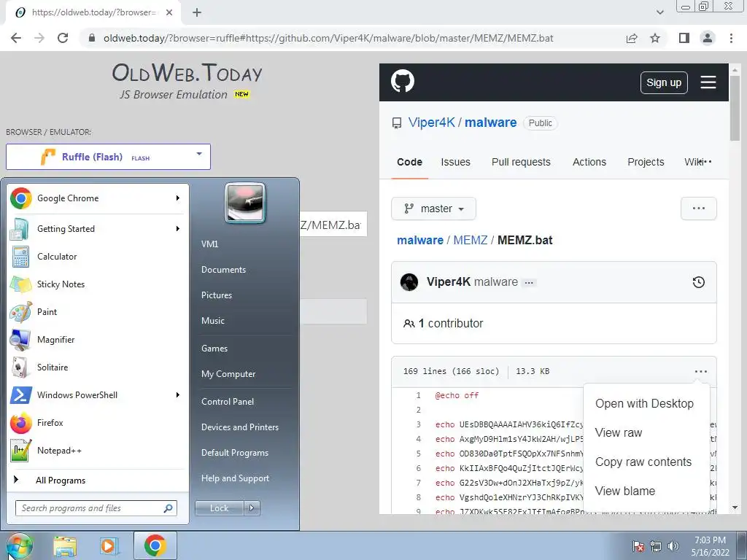Click Search programs and files box
This screenshot has width=747, height=560.
coord(96,508)
